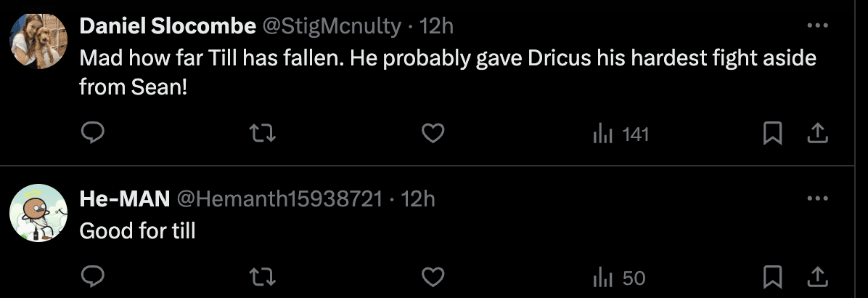Click Daniel Slocombe's profile picture
868x298 pixels.
click(x=38, y=41)
